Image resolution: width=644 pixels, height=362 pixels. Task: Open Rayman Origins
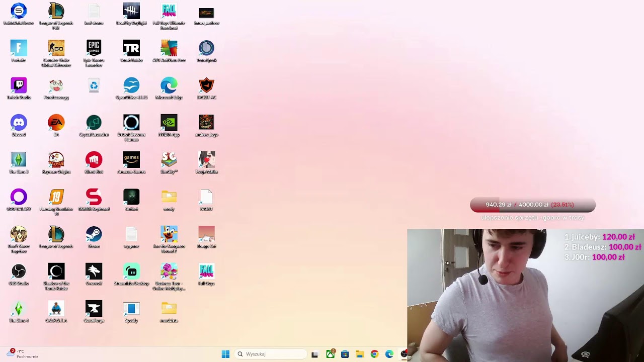point(56,160)
